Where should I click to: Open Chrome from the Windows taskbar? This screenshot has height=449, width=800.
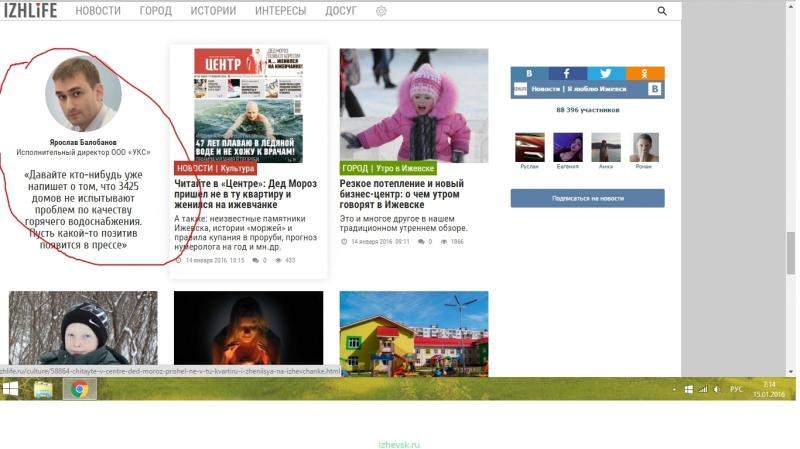[79, 389]
